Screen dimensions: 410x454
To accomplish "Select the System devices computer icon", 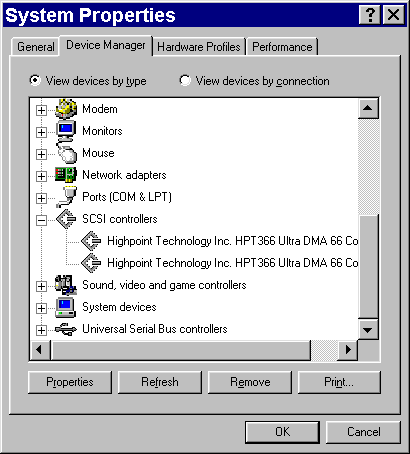I will pos(66,307).
